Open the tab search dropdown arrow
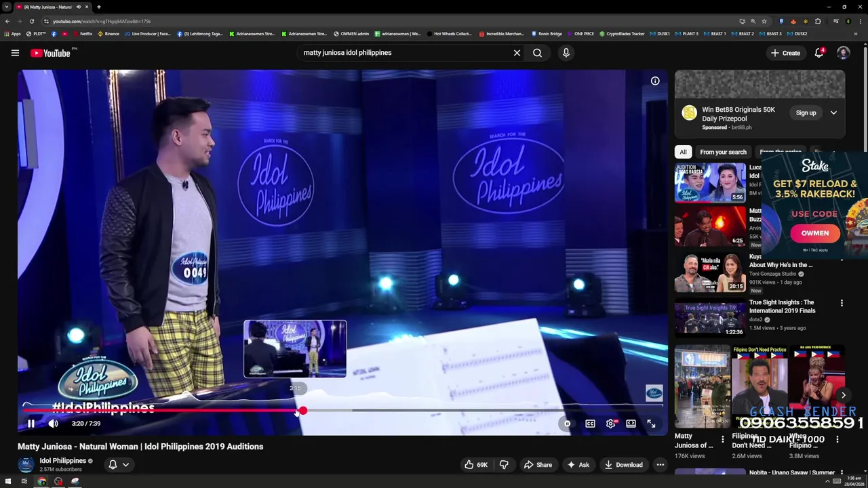Viewport: 868px width, 488px height. (x=7, y=7)
